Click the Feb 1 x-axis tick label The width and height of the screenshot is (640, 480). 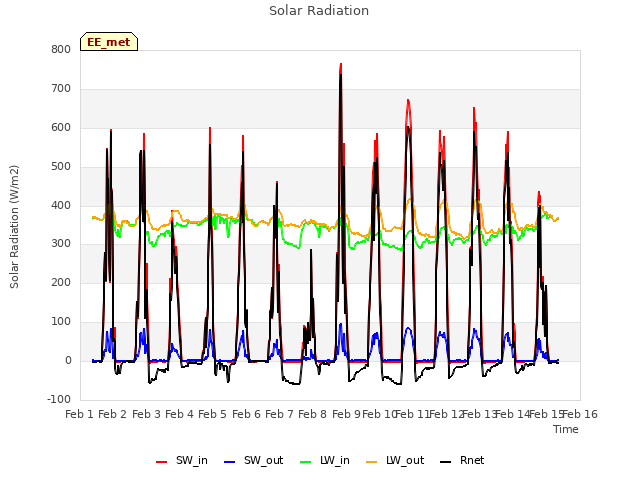(x=80, y=415)
